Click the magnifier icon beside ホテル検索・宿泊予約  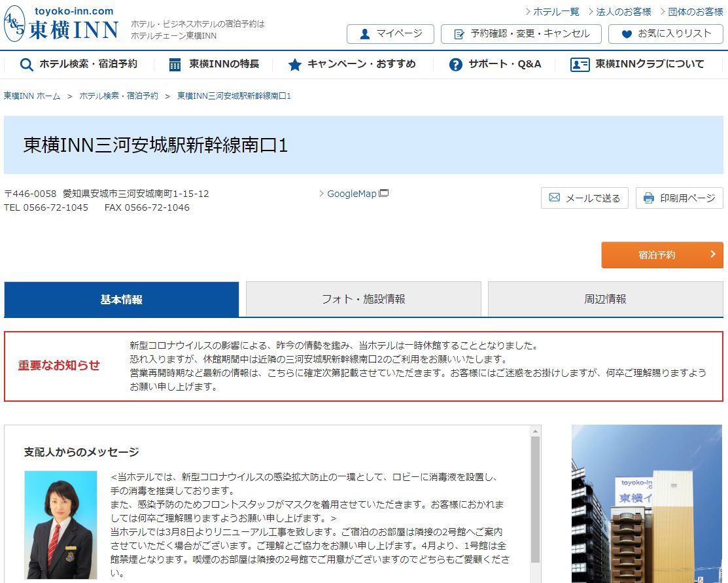tap(26, 65)
